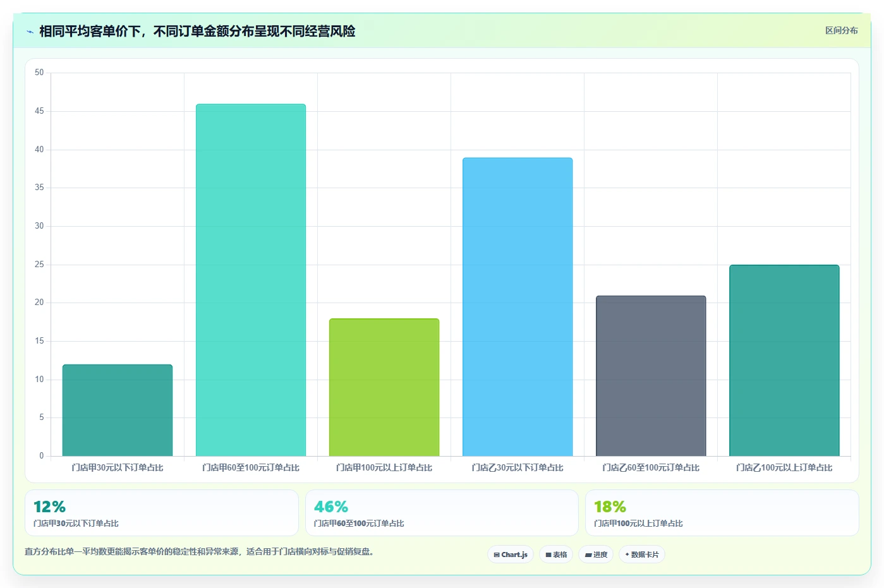This screenshot has height=588, width=884.
Task: Click the y-axis value 45
Action: pyautogui.click(x=39, y=111)
